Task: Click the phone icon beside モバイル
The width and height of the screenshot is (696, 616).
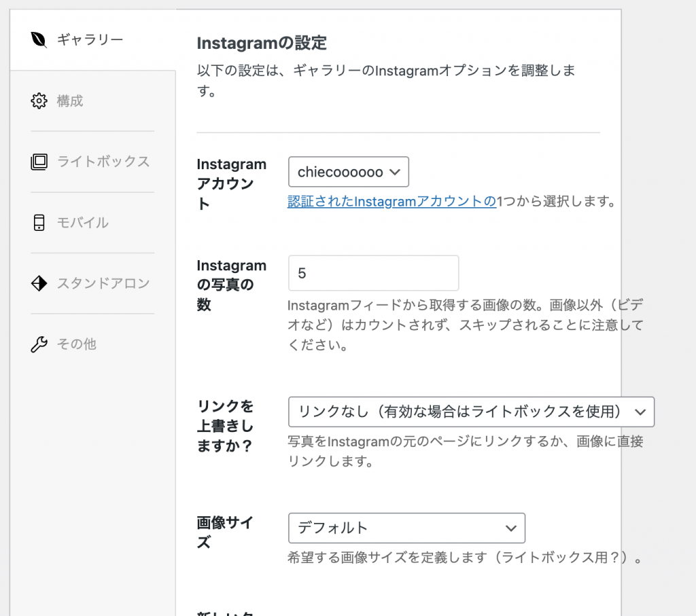Action: [x=39, y=223]
